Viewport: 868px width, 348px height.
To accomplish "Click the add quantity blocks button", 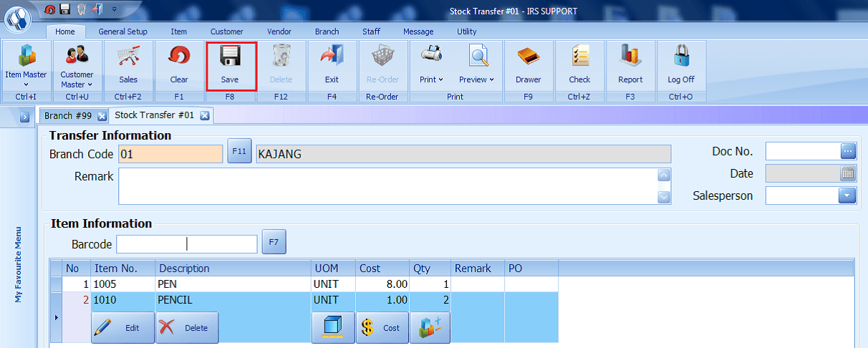I will pyautogui.click(x=430, y=328).
